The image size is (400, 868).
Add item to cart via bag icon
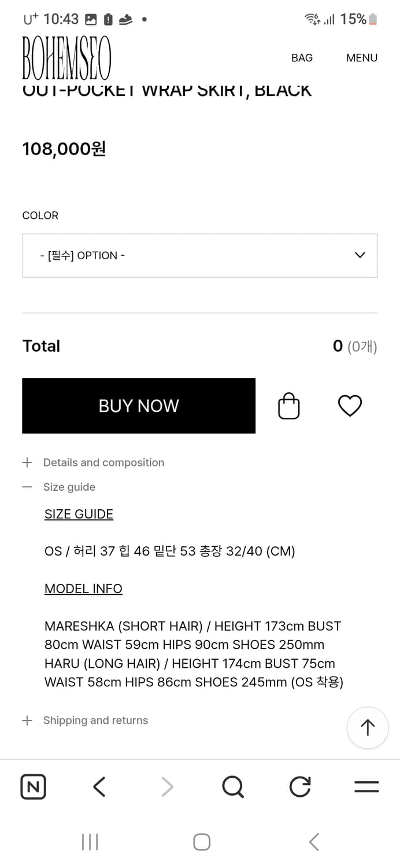click(x=288, y=406)
